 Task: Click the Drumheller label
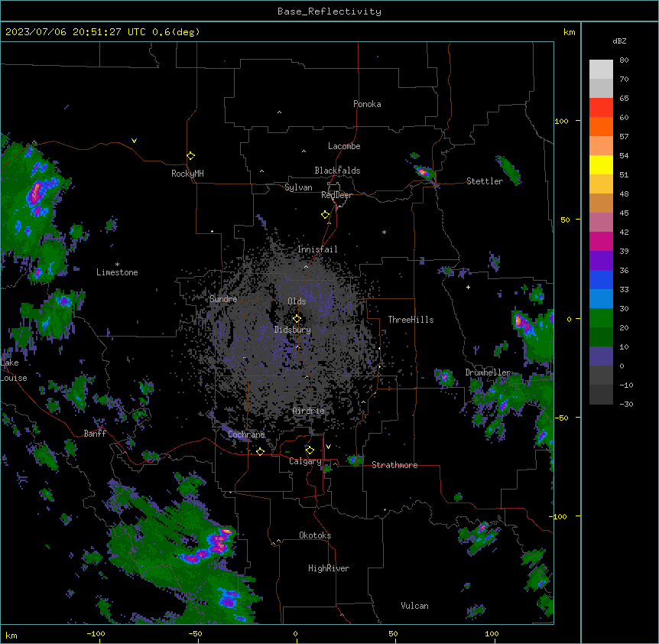(x=488, y=372)
